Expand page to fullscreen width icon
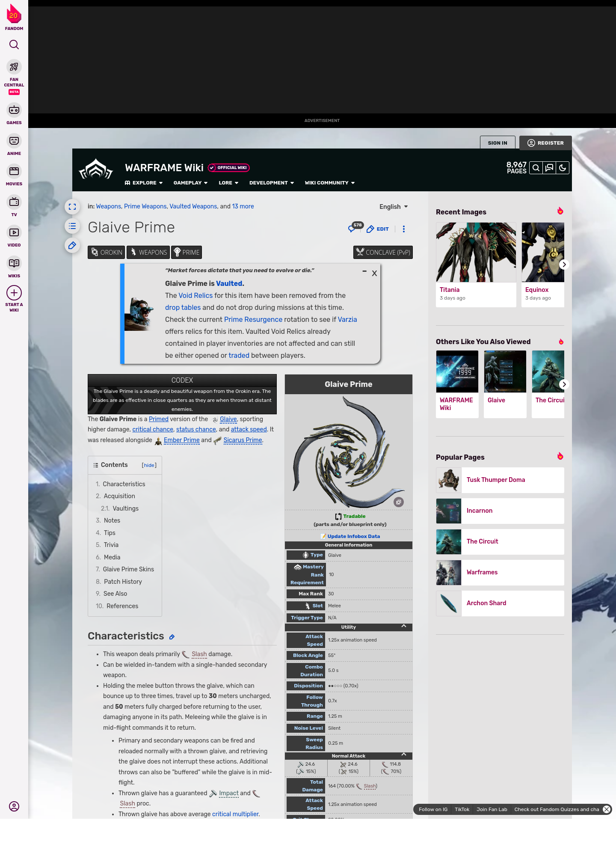This screenshot has height=856, width=616. 72,207
